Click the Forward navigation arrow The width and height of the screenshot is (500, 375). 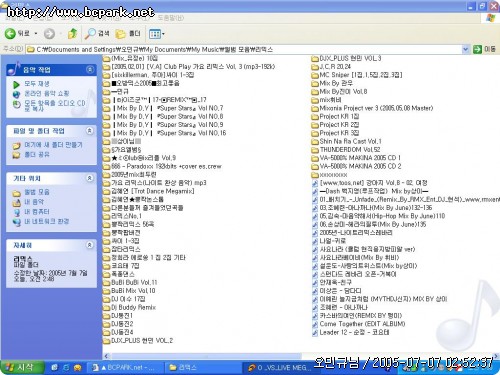pyautogui.click(x=49, y=33)
